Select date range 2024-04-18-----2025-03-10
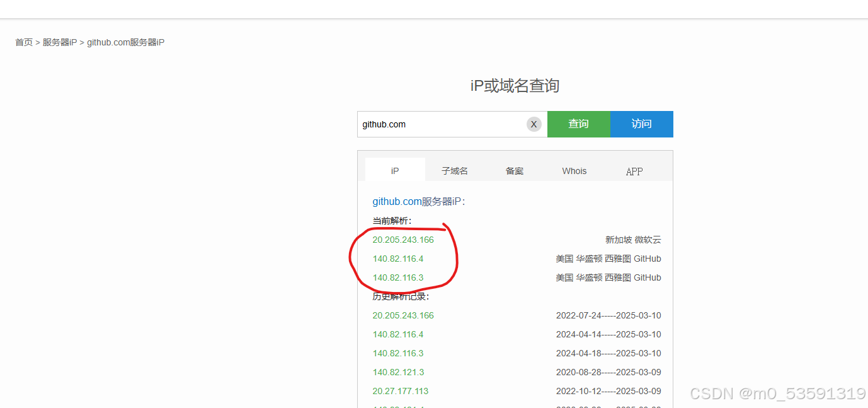Viewport: 868px width, 408px height. tap(608, 353)
